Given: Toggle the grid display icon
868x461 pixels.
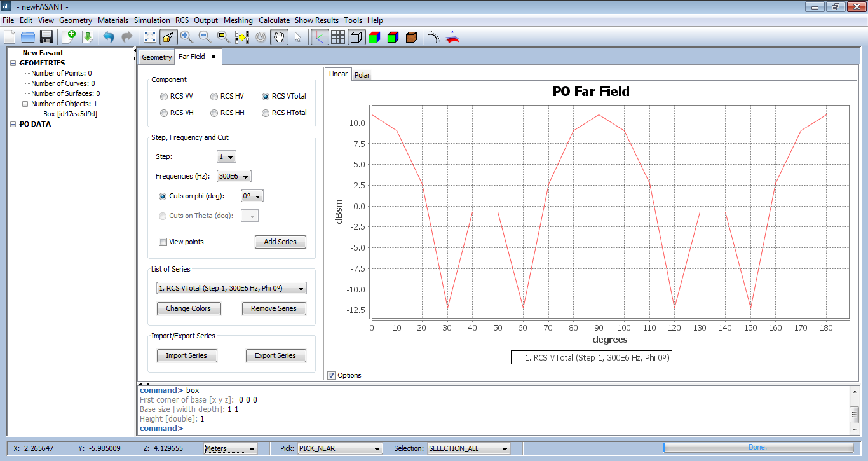Looking at the screenshot, I should (338, 37).
